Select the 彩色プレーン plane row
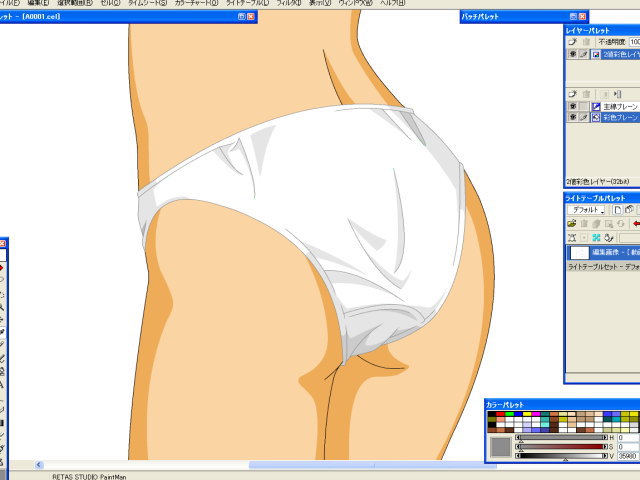The image size is (640, 480). (x=618, y=117)
